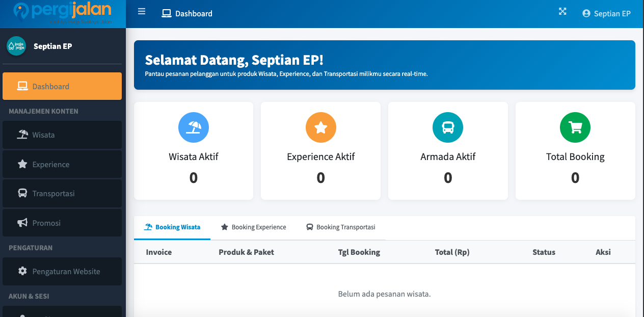Switch to Booking Experience tab
This screenshot has width=644, height=317.
253,227
